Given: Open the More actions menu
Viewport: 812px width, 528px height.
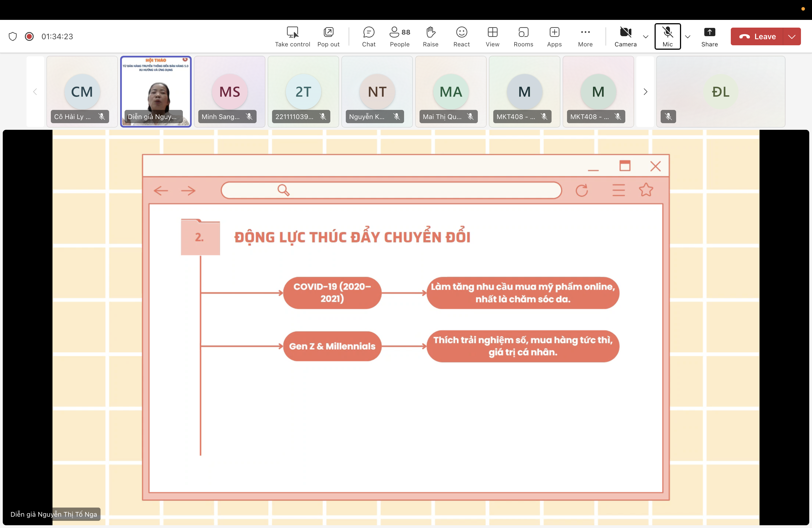Looking at the screenshot, I should pos(585,36).
